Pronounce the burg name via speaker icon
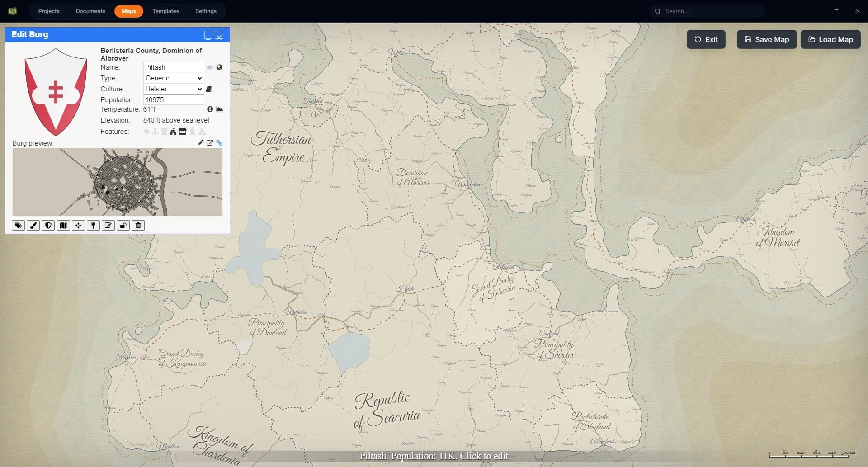 [209, 67]
